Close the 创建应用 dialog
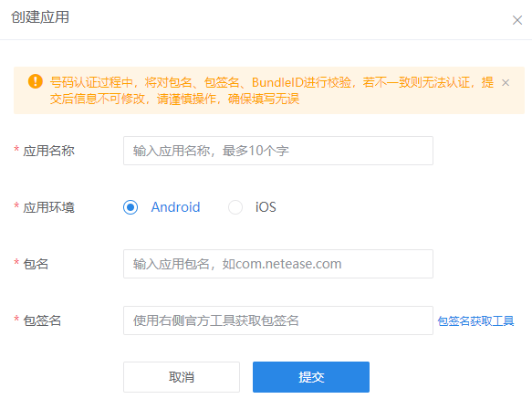This screenshot has height=420, width=532. 517,20
